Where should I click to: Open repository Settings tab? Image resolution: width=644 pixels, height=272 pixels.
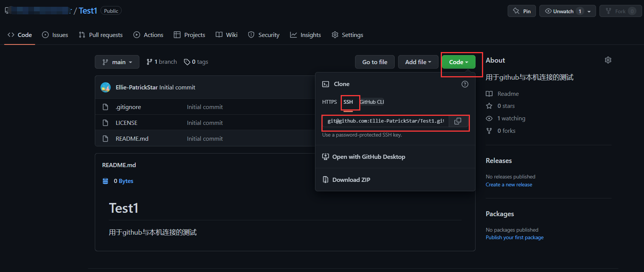click(x=347, y=35)
